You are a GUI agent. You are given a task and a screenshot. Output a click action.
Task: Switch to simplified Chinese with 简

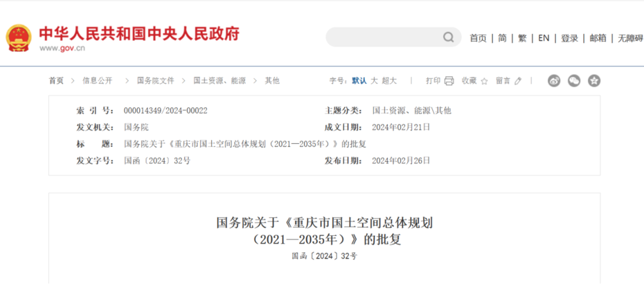[502, 38]
